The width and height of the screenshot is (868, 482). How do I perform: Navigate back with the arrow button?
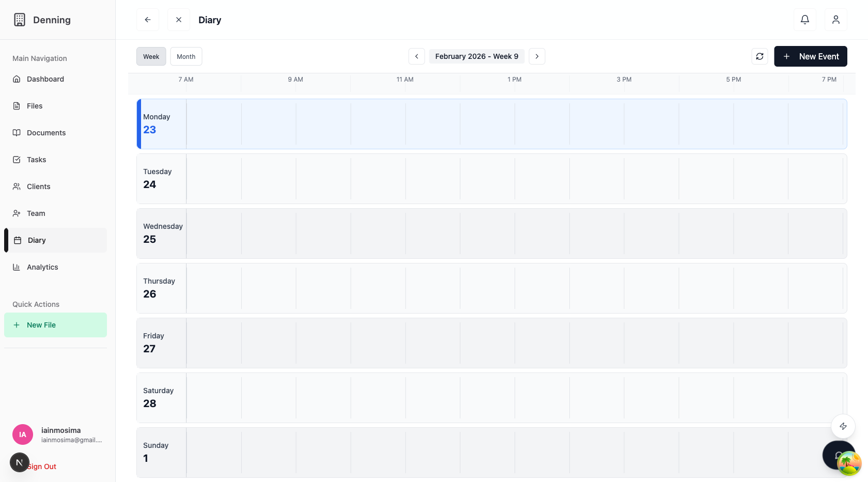(x=147, y=19)
